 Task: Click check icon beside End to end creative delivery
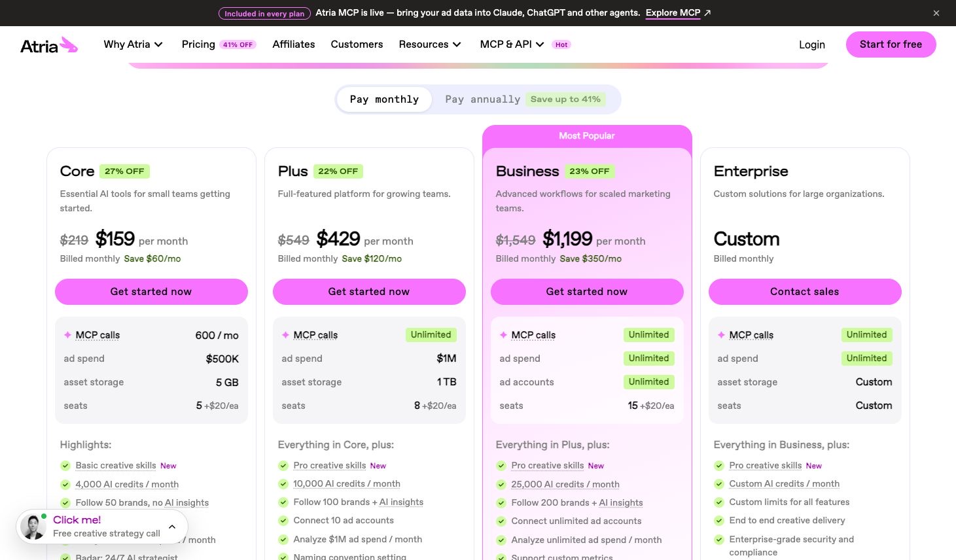tap(719, 521)
